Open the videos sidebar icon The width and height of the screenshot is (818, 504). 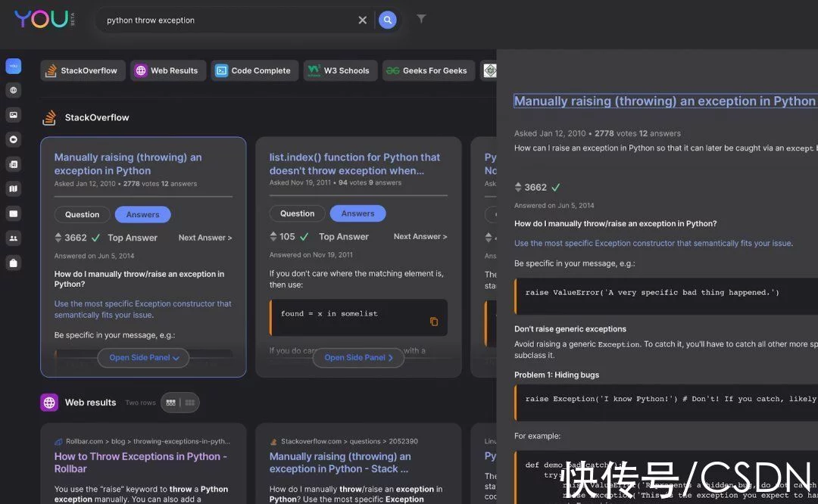pyautogui.click(x=14, y=139)
